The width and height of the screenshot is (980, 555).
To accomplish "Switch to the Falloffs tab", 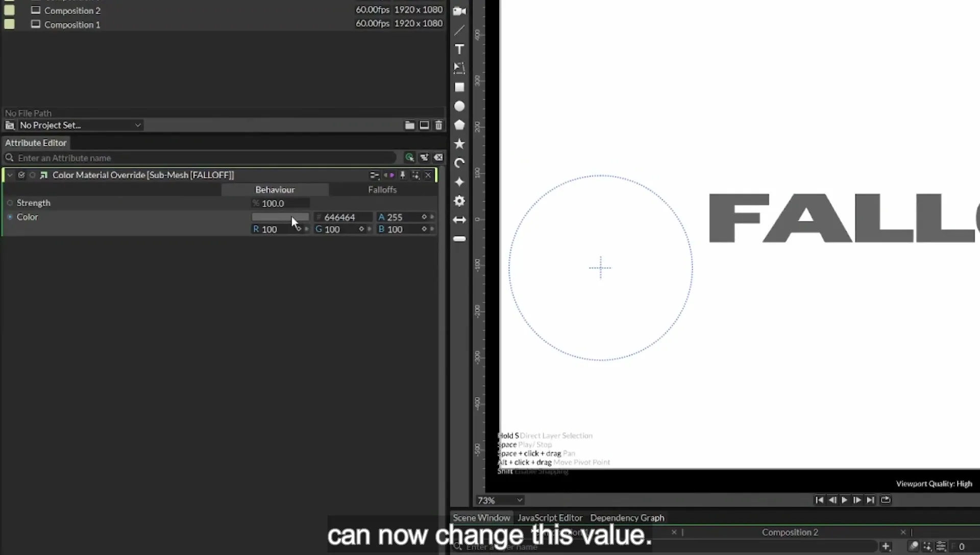I will point(382,190).
